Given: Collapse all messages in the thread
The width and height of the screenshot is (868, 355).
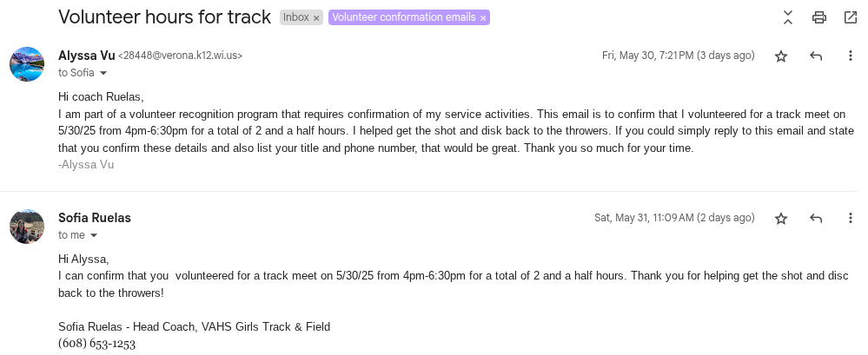Looking at the screenshot, I should (788, 16).
